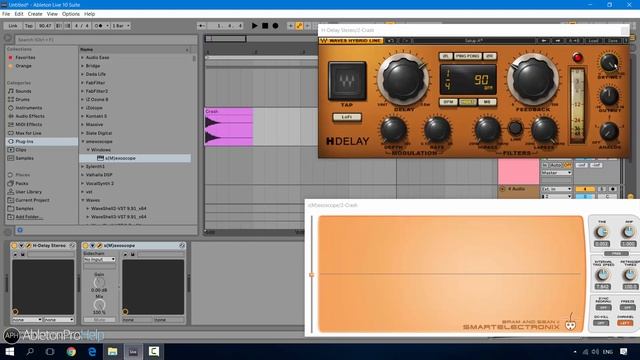Screen dimensions: 640x360
Task: Click the Orange collection dot
Action: pyautogui.click(x=11, y=66)
